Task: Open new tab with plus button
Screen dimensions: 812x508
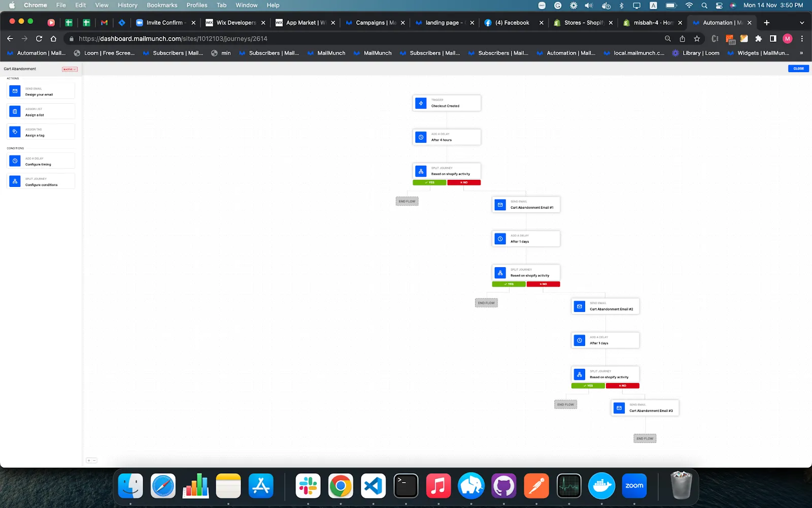Action: tap(767, 23)
